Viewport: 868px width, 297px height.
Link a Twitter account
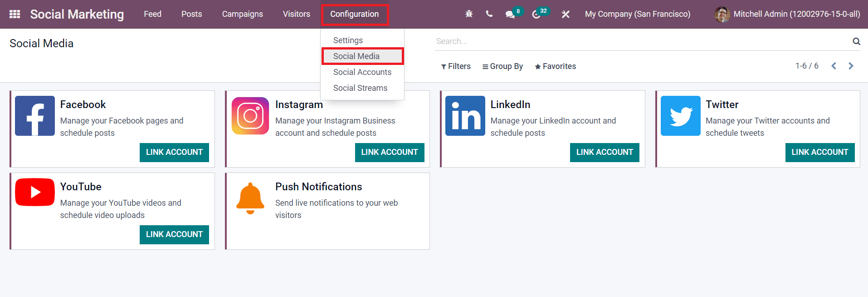(x=820, y=152)
